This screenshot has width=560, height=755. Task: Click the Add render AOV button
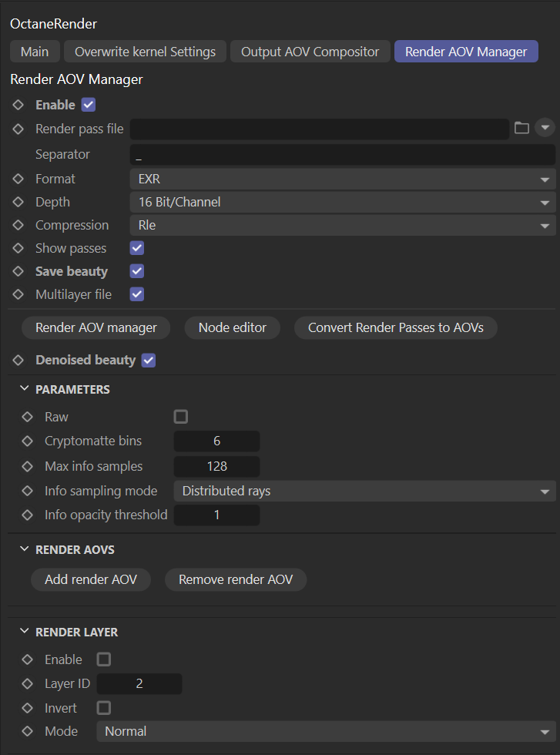click(x=91, y=579)
